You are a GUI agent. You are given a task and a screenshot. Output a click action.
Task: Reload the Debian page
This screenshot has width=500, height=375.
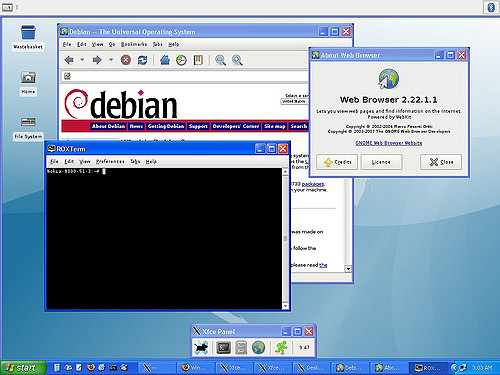143,60
